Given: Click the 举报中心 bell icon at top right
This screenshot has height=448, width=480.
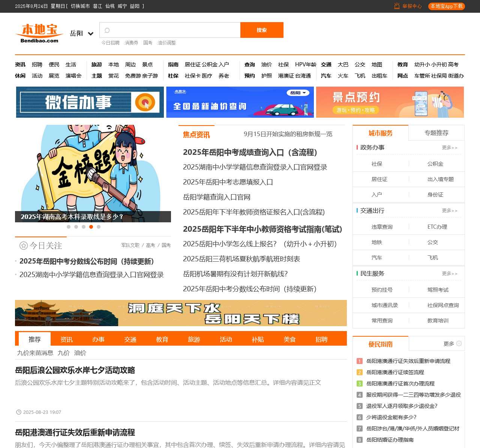Looking at the screenshot, I should click(396, 6).
